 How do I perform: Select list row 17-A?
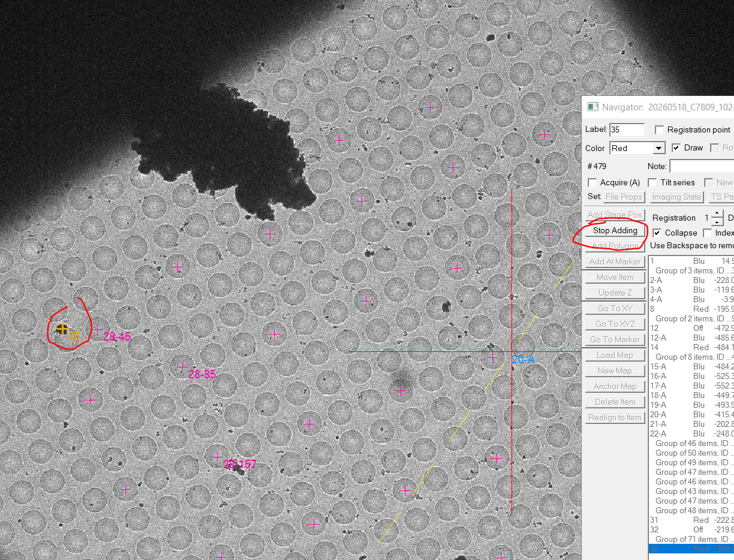coord(691,386)
